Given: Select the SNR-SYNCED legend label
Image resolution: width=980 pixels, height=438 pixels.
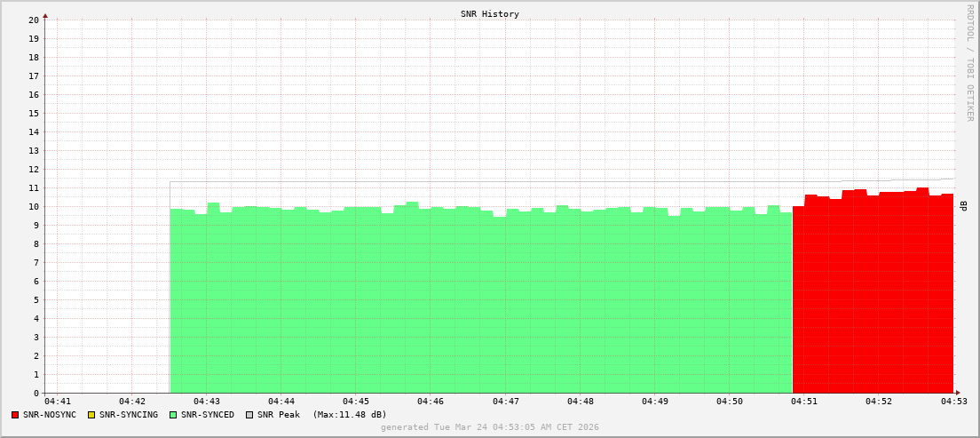Looking at the screenshot, I should click(x=207, y=415).
